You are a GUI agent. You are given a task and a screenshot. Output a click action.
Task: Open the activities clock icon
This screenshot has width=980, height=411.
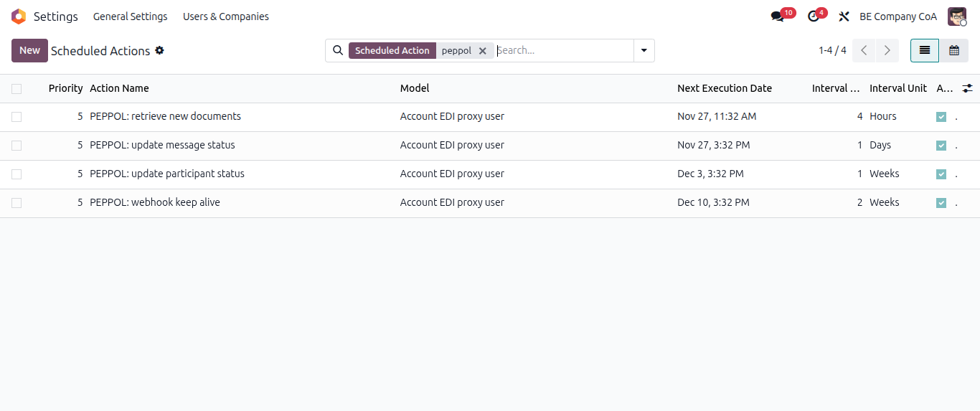click(x=813, y=16)
